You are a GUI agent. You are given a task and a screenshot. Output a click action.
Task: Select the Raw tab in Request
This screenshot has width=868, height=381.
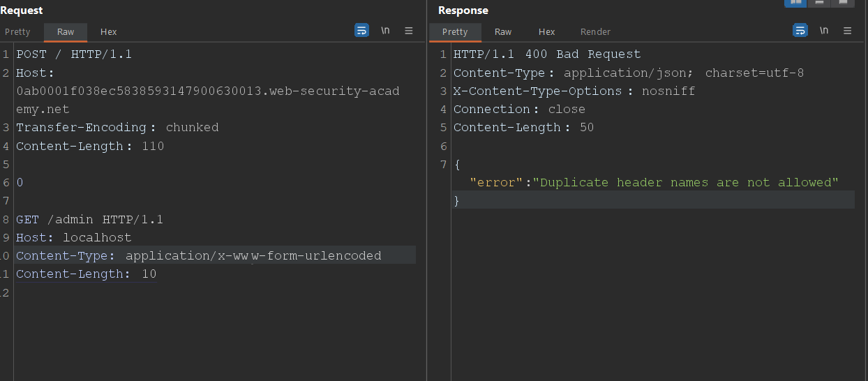click(66, 32)
